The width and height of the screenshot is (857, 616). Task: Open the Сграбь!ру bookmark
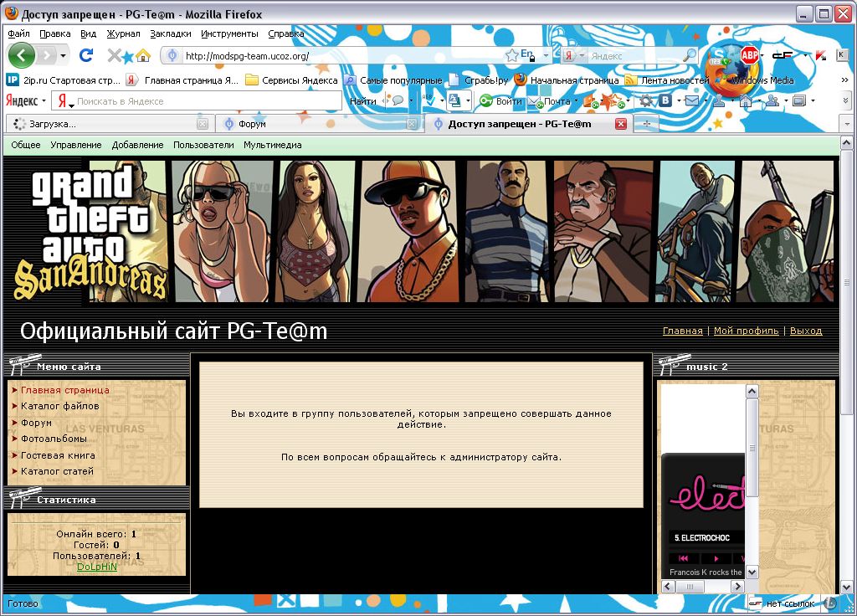tap(479, 80)
